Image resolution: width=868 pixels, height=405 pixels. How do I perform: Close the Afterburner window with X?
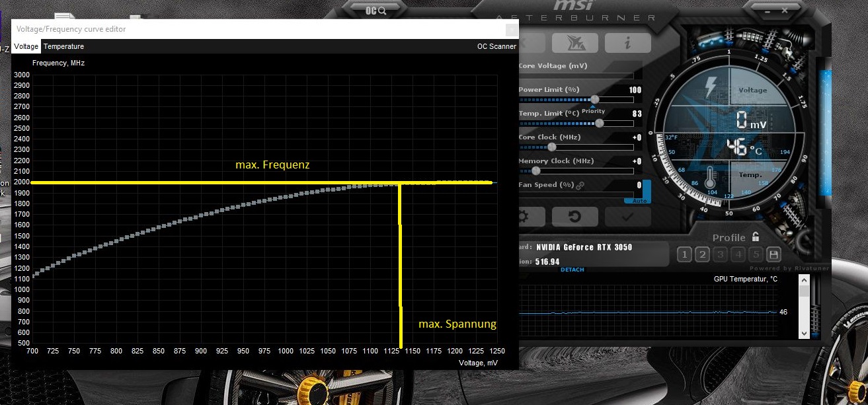[785, 10]
